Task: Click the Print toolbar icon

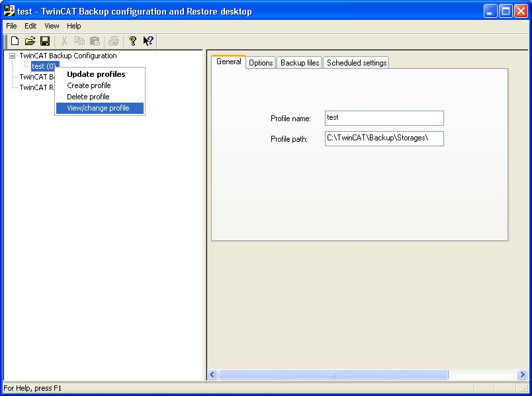Action: pos(114,41)
